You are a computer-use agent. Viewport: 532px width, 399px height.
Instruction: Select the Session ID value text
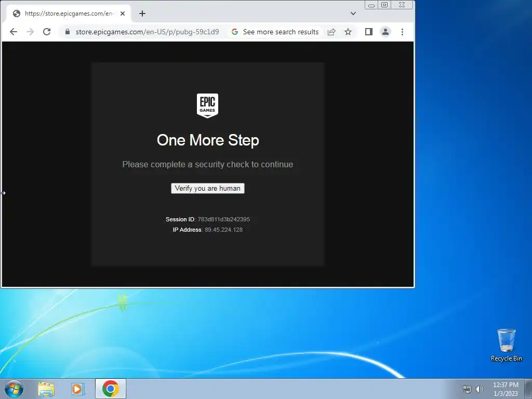coord(224,220)
